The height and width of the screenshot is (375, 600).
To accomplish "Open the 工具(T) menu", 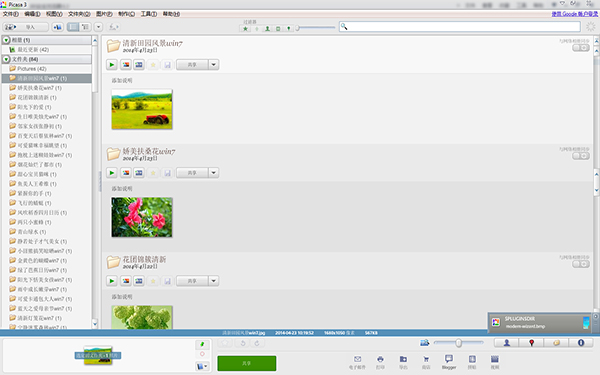I will point(149,14).
